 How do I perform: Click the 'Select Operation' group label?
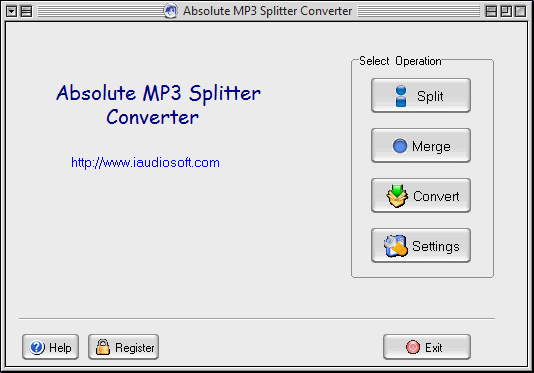[400, 61]
